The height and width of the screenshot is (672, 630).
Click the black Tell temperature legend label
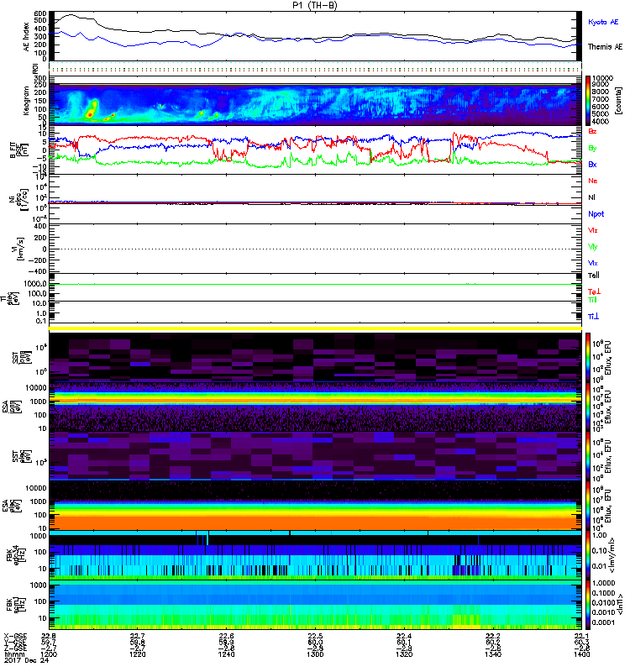pyautogui.click(x=593, y=275)
